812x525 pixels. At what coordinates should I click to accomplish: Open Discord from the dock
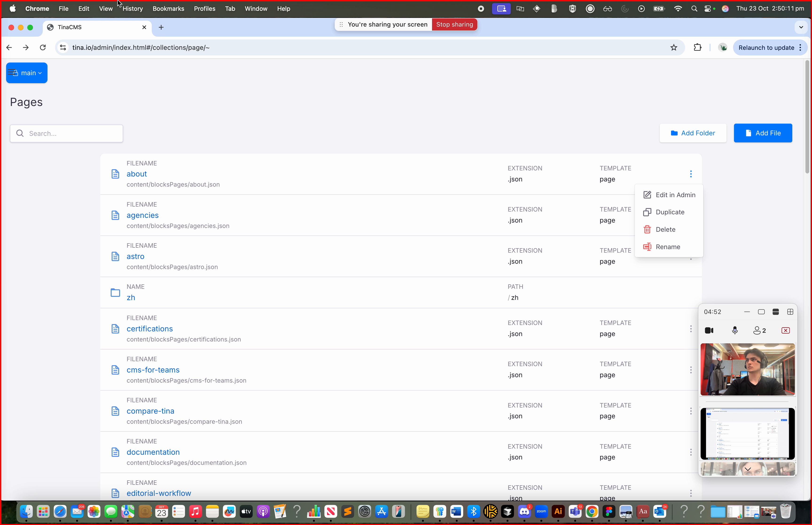524,512
